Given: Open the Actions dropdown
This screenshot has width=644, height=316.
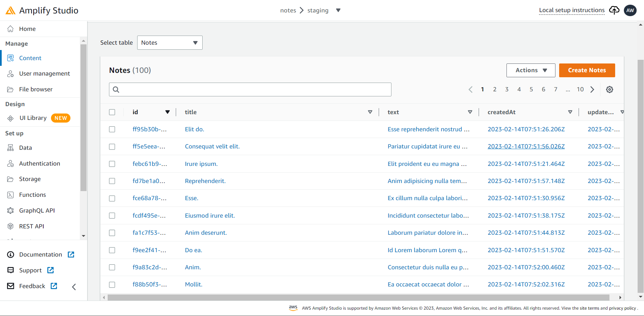Looking at the screenshot, I should (x=531, y=70).
